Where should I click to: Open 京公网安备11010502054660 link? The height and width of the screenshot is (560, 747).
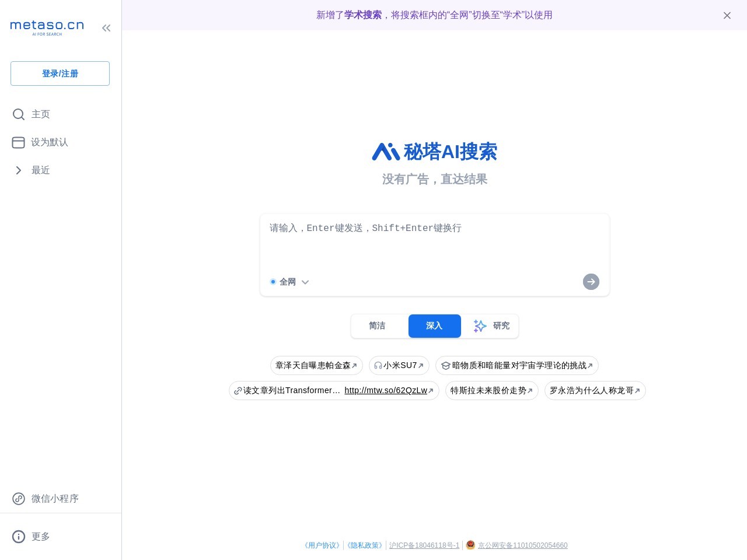pos(523,545)
